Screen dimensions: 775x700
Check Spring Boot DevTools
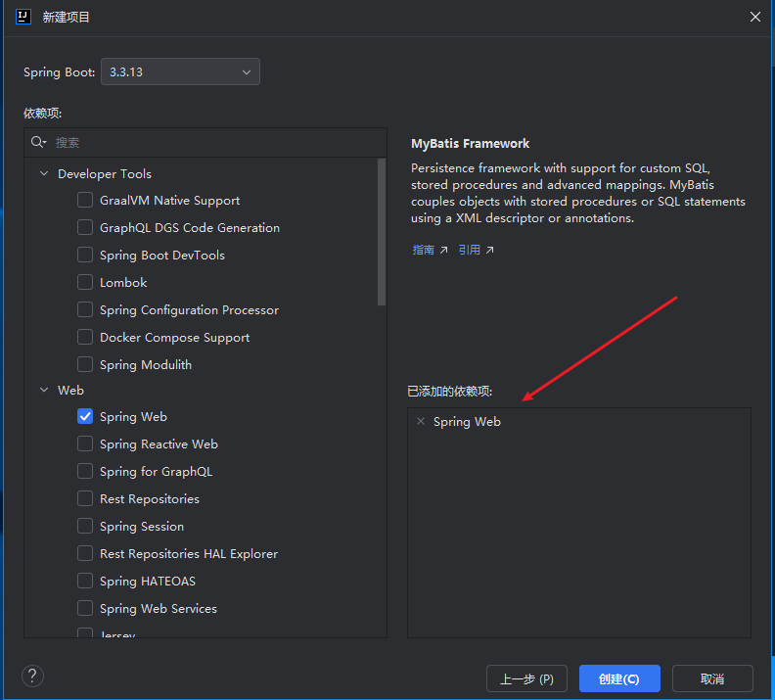[85, 256]
